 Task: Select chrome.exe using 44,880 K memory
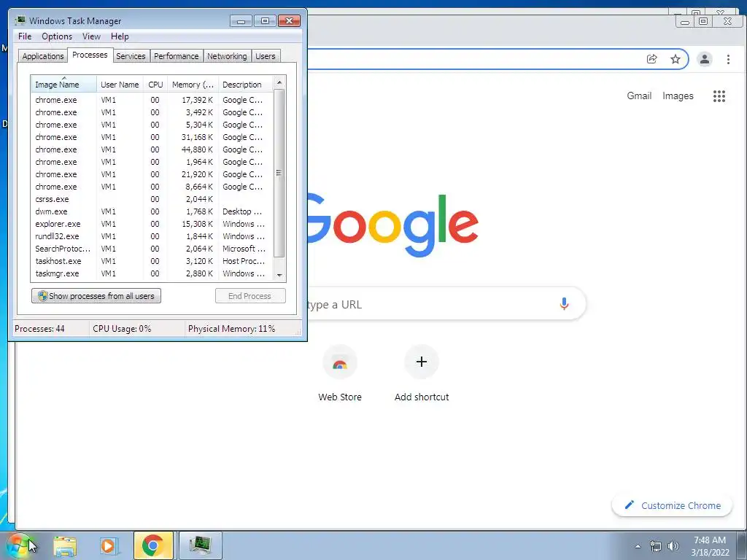(x=152, y=149)
